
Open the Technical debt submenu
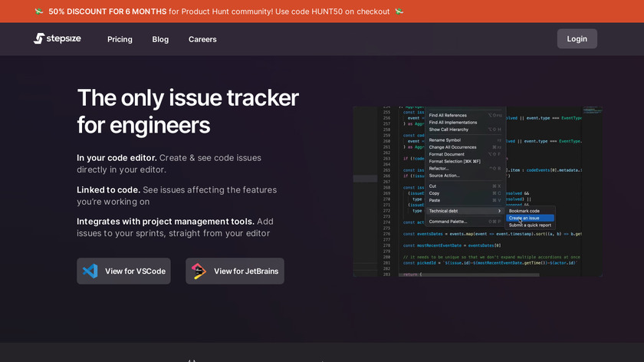coord(465,211)
